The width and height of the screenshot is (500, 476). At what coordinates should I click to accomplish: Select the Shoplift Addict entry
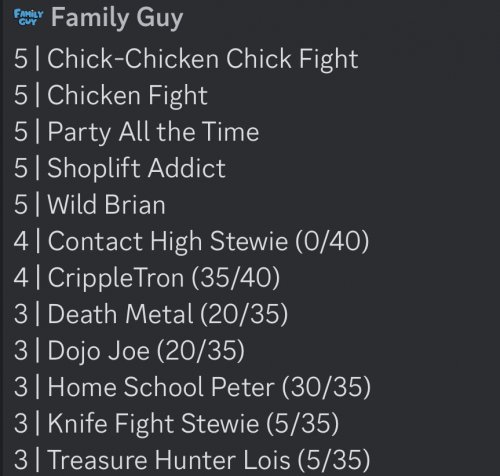click(120, 168)
